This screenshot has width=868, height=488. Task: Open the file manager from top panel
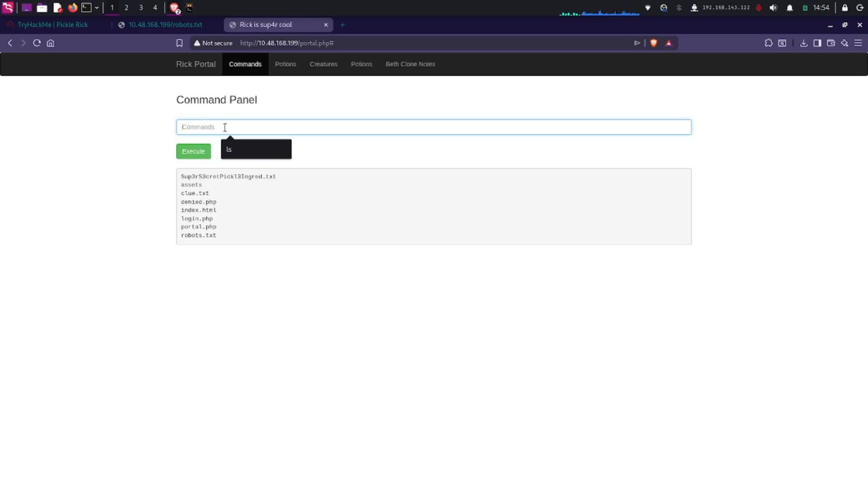click(42, 8)
